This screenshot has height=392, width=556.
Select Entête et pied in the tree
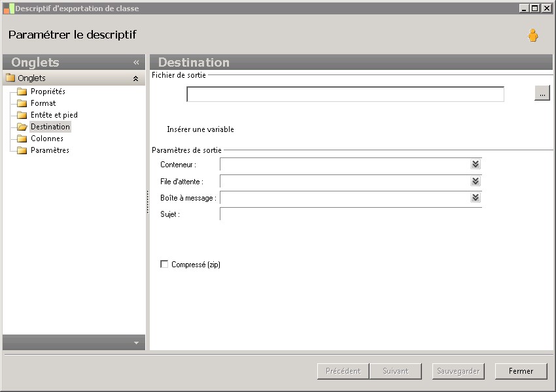tap(54, 115)
